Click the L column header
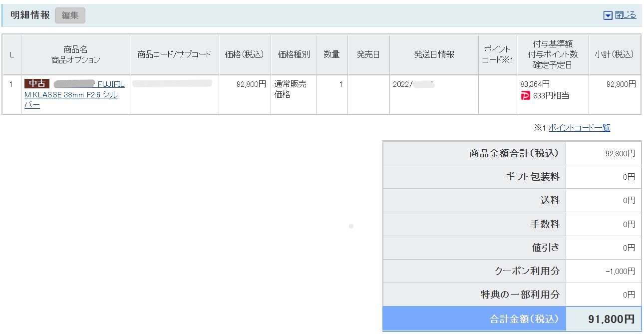The width and height of the screenshot is (644, 334). click(x=11, y=54)
